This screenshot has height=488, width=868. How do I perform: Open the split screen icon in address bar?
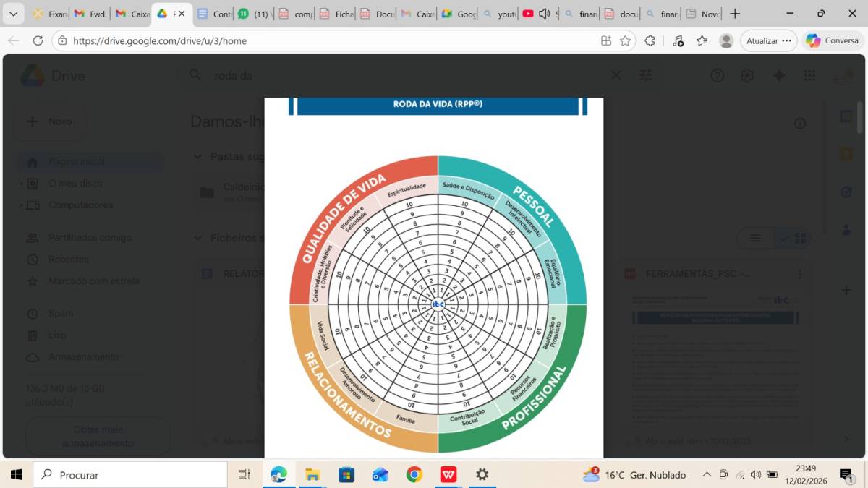pyautogui.click(x=606, y=41)
